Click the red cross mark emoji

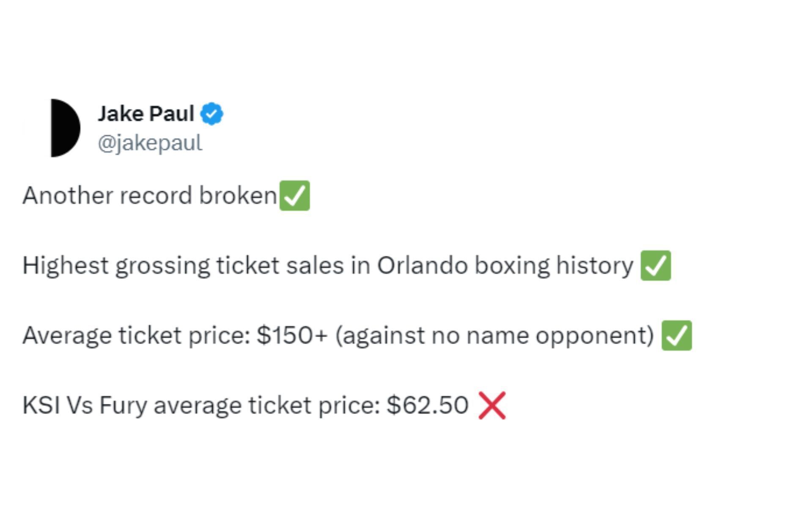[492, 406]
